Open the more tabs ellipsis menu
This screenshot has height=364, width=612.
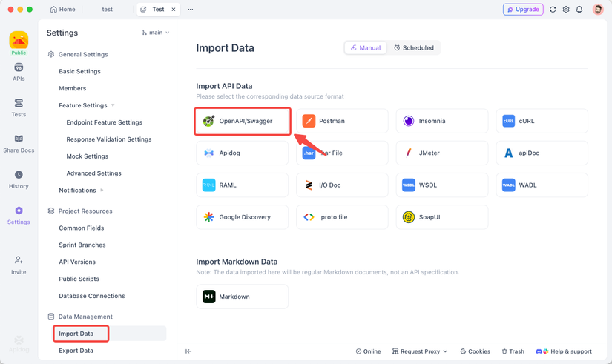pyautogui.click(x=191, y=10)
